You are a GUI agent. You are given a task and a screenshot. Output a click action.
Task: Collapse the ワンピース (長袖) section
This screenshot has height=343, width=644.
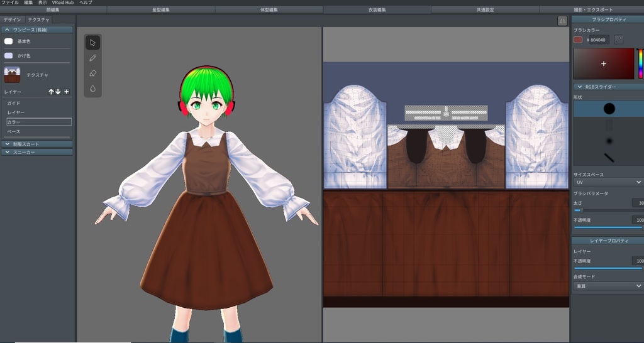[x=37, y=30]
